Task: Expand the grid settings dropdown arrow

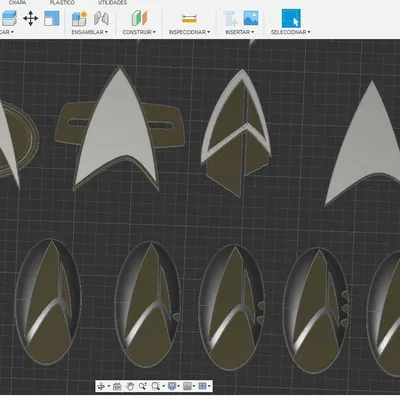Action: [194, 387]
